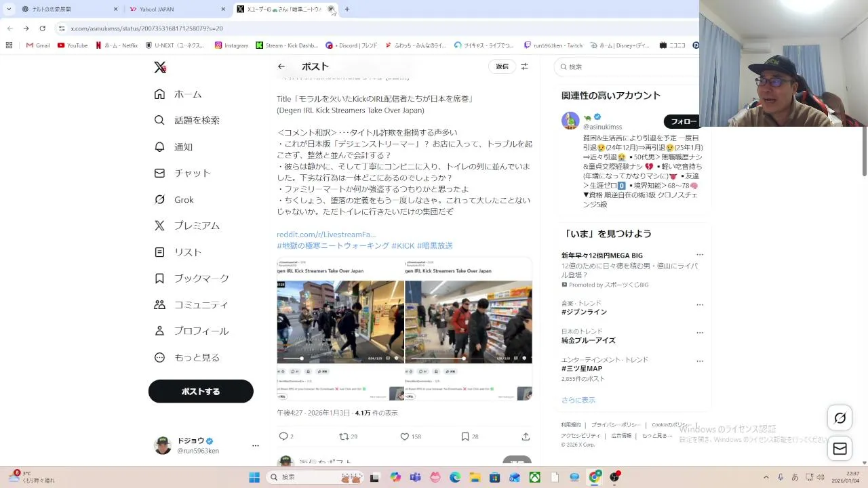The image size is (868, 488).
Task: Go to プロフィール in sidebar
Action: [191, 331]
